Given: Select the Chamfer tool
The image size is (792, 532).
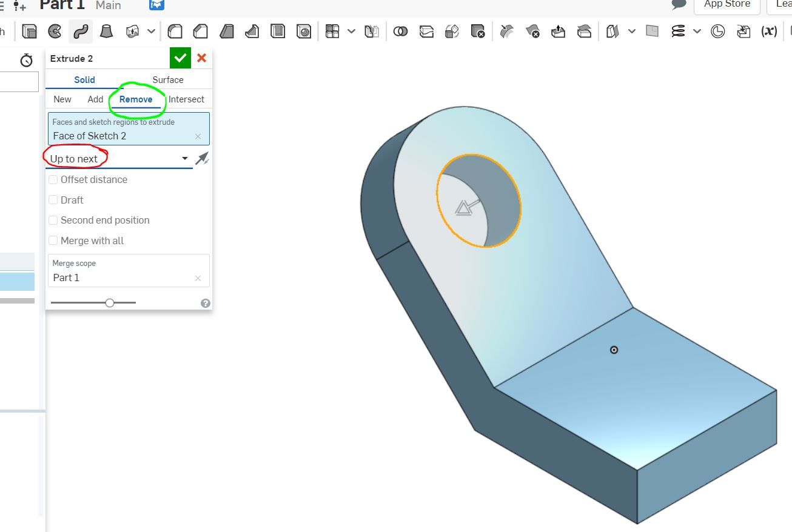Looking at the screenshot, I should 200,31.
